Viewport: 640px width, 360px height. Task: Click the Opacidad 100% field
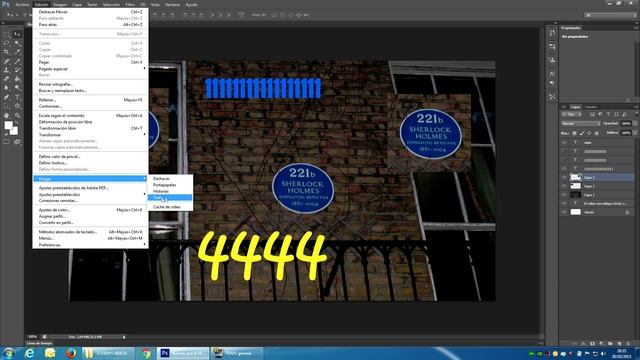(626, 123)
